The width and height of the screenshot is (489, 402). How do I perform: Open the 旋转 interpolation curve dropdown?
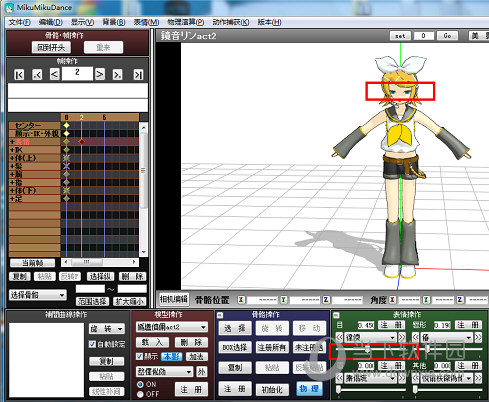click(107, 329)
